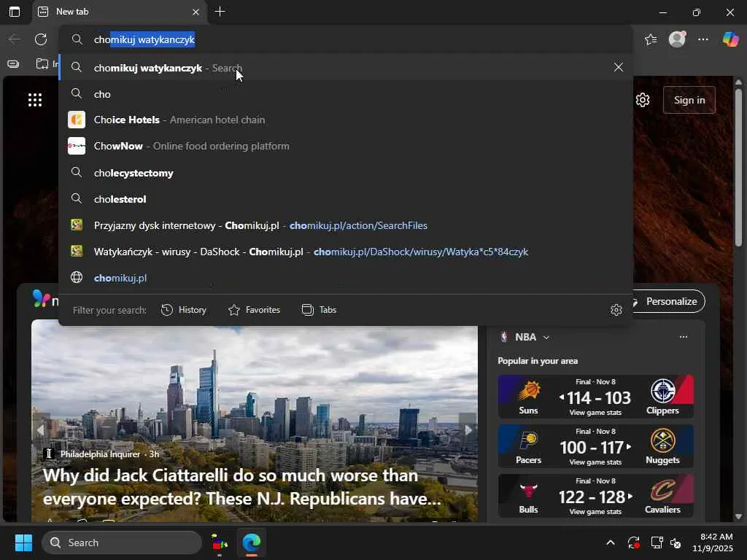Open the Nuggets team logo
The image size is (747, 560).
pyautogui.click(x=662, y=440)
